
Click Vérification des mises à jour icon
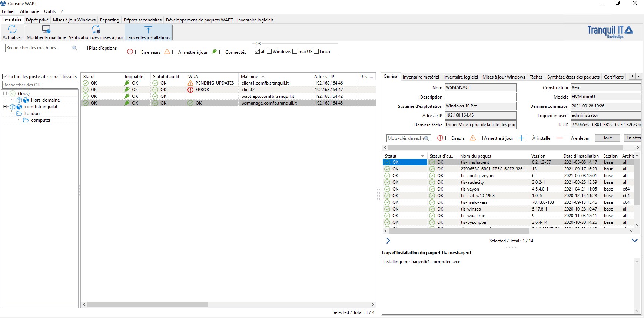coord(96,29)
